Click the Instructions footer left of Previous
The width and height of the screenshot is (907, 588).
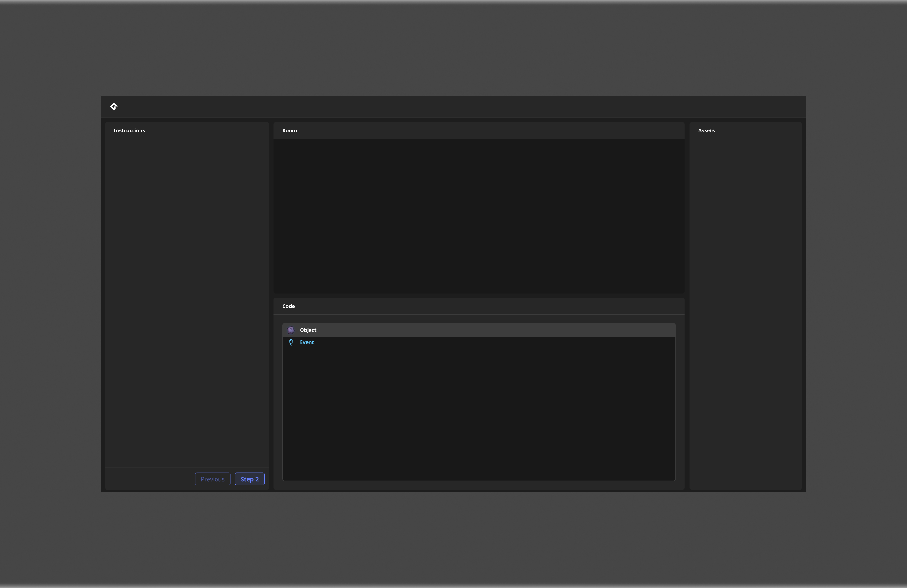click(148, 479)
